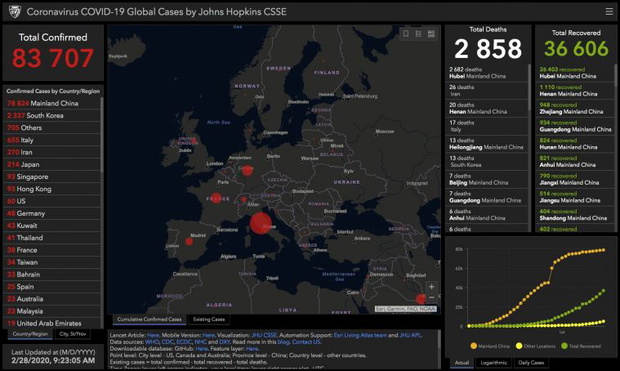
Task: Click the confirmed cases list scrollbar
Action: tap(102, 134)
